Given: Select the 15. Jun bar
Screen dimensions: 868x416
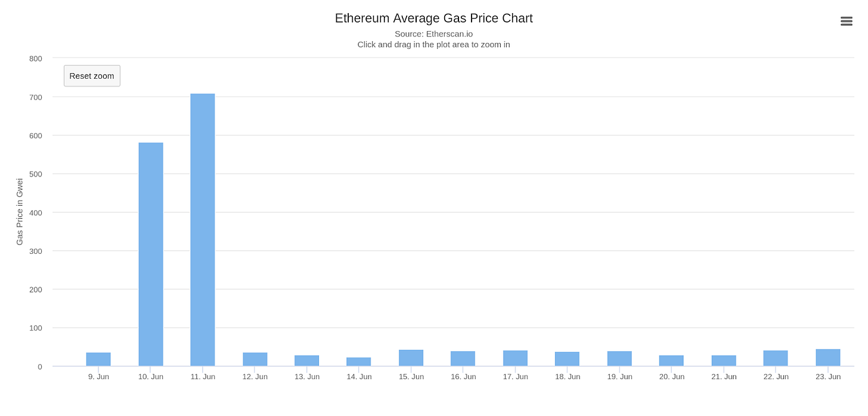Looking at the screenshot, I should pyautogui.click(x=411, y=358).
